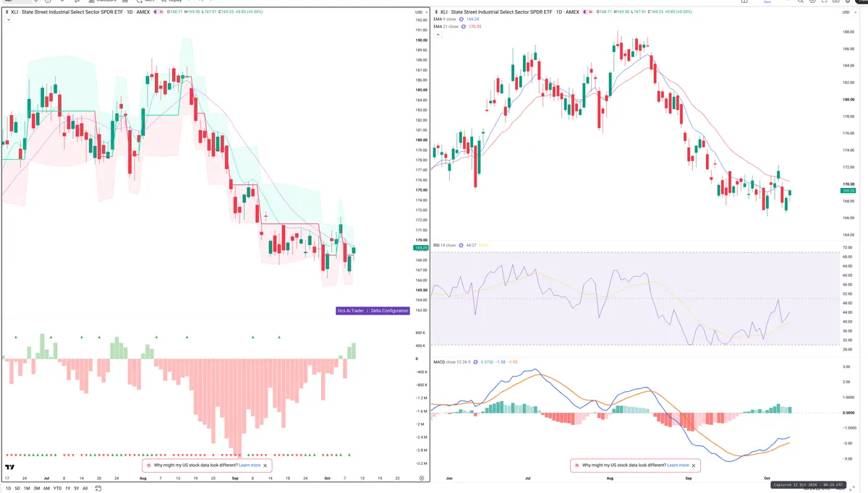Click the Oct label on right time axis

(766, 478)
